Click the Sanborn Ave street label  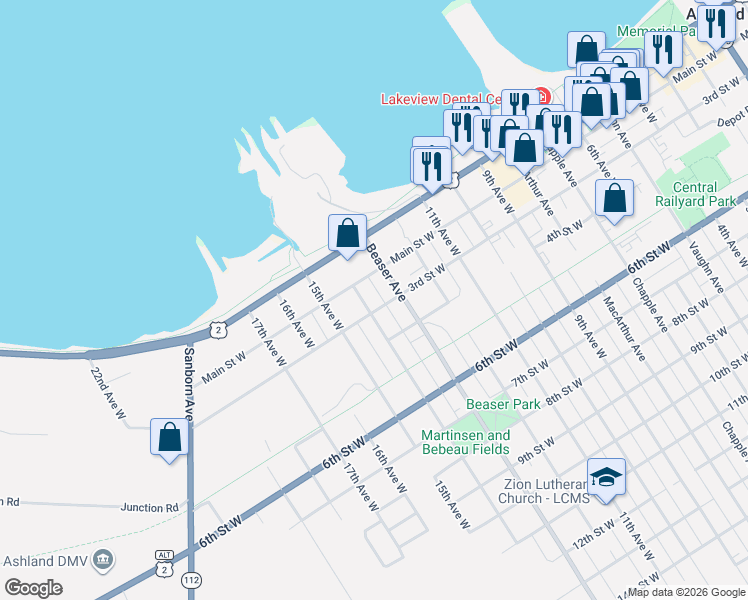coord(189,384)
